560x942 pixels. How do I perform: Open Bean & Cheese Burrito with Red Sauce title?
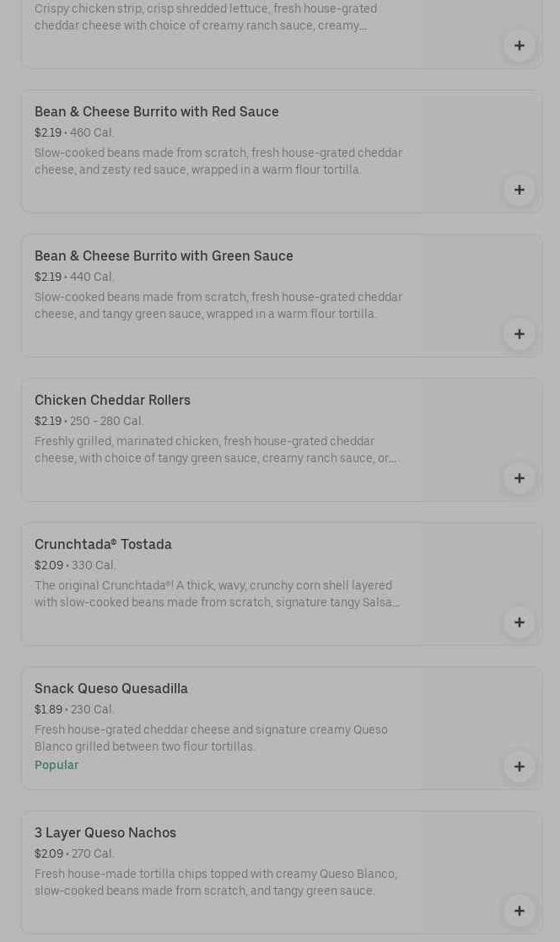click(157, 112)
